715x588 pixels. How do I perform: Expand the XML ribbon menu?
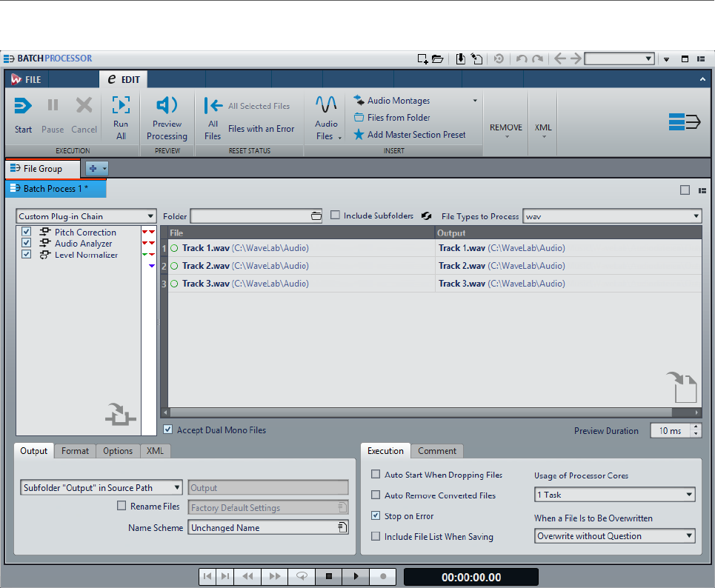[543, 129]
